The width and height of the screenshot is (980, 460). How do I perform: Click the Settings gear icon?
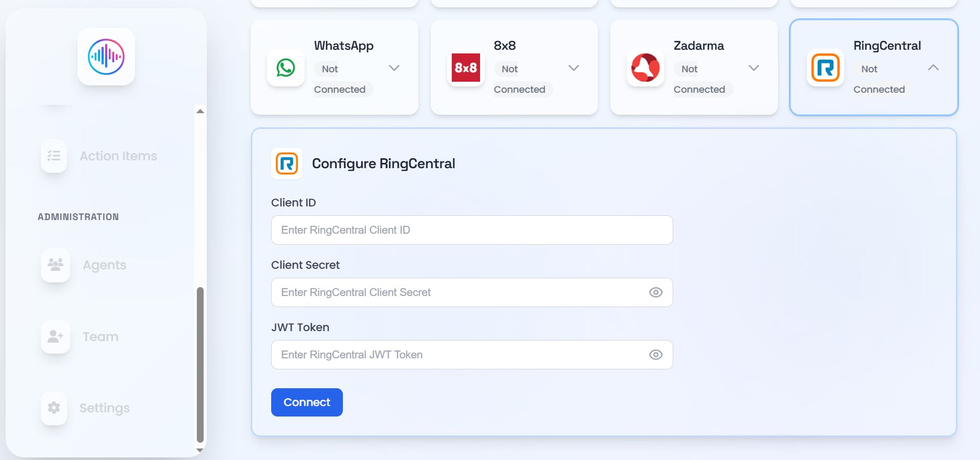click(x=54, y=408)
